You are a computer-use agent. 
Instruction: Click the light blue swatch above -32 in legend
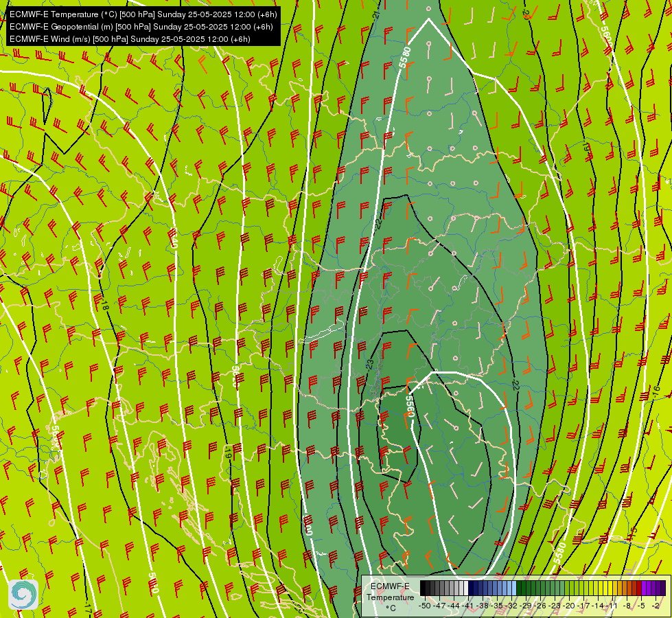514,588
